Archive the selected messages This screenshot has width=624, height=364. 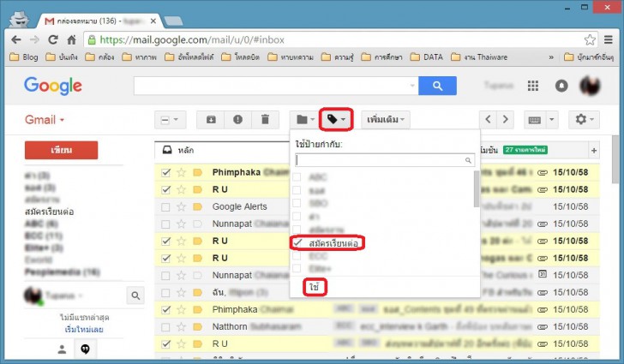[x=211, y=120]
